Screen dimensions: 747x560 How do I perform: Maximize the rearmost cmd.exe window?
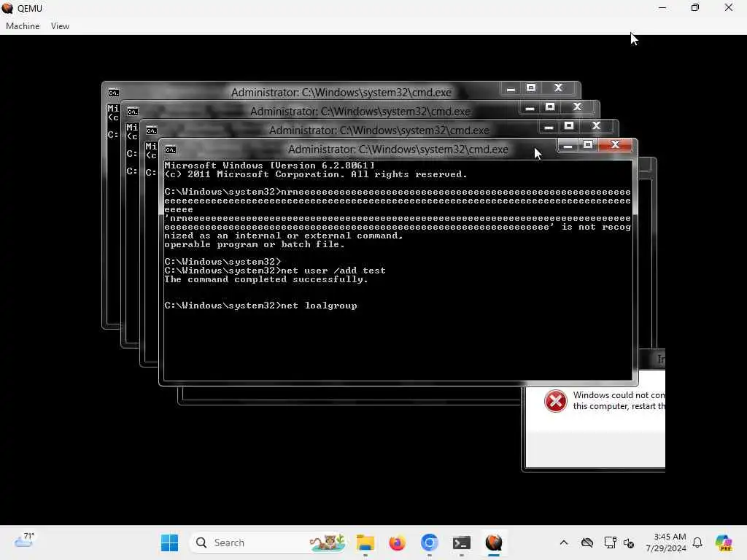(531, 88)
